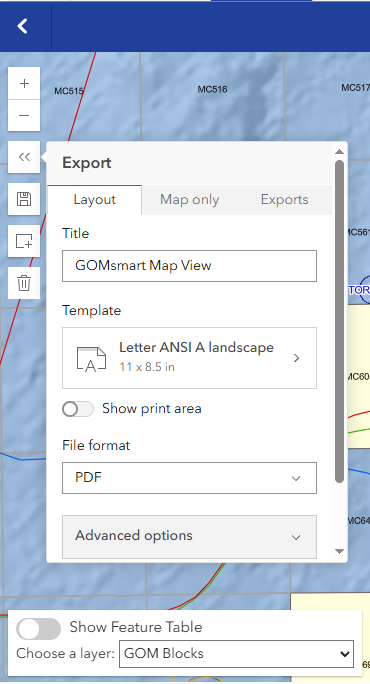Switch to the Layout tab
Viewport: 370px width, 684px height.
95,200
